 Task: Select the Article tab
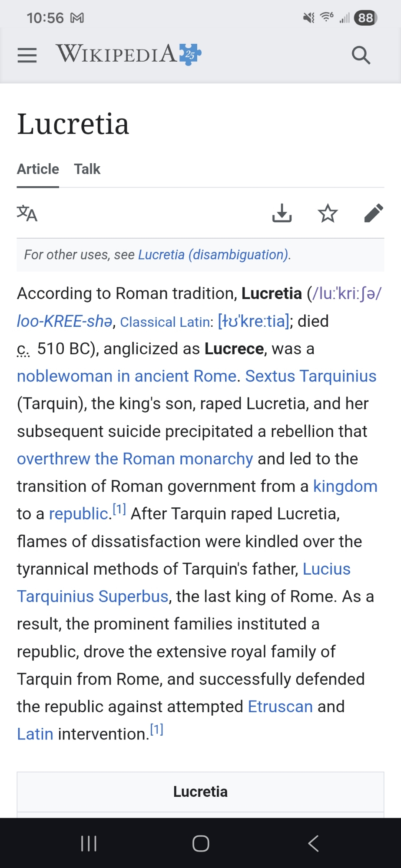[38, 169]
